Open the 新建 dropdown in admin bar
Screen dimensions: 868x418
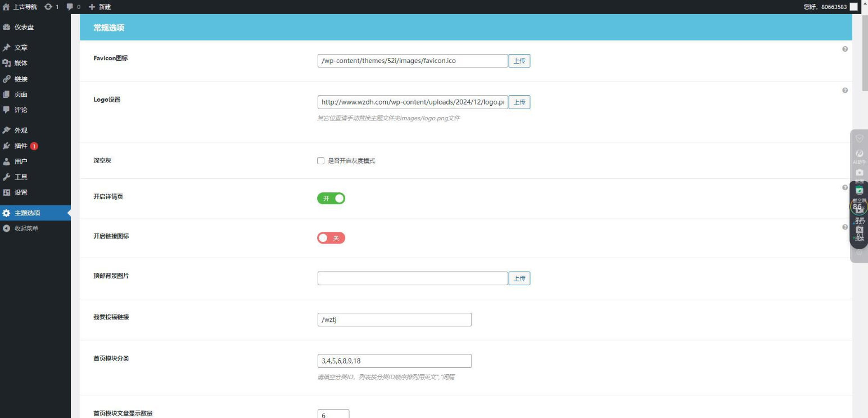click(100, 7)
